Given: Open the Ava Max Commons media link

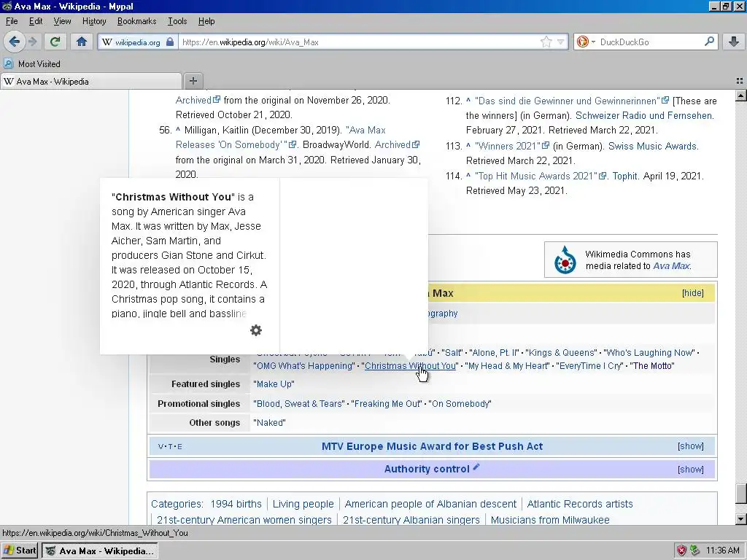Looking at the screenshot, I should click(x=671, y=265).
